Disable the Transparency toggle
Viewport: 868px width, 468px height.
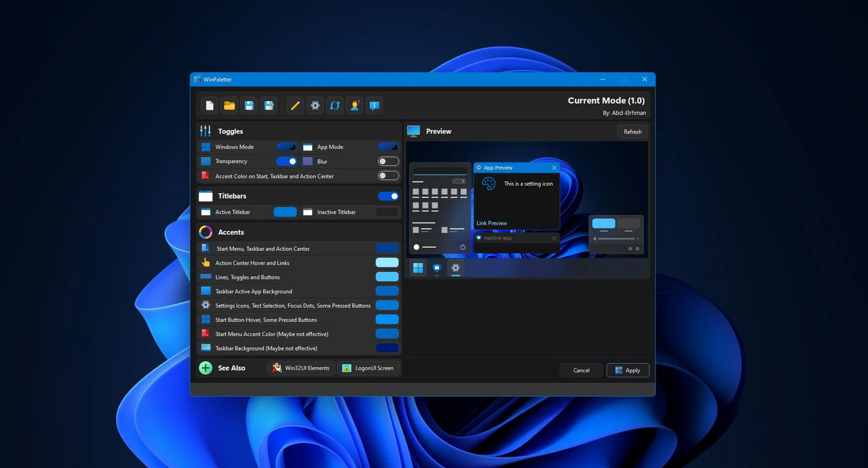[286, 161]
